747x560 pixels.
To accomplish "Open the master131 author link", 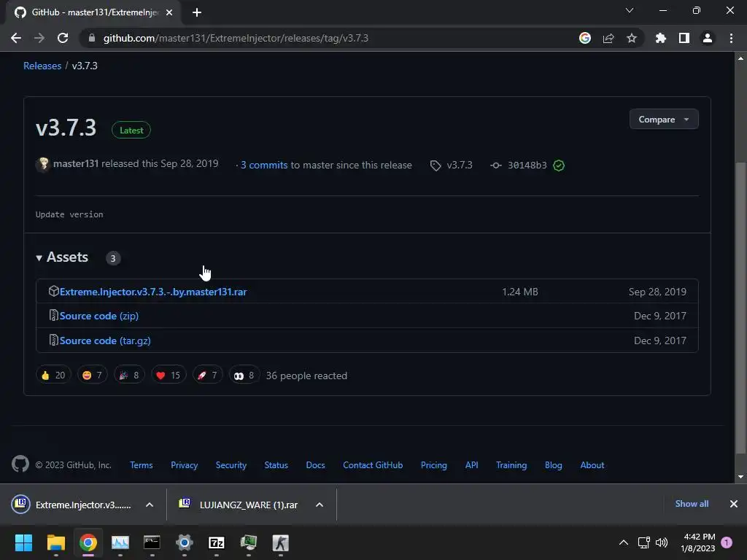I will (76, 164).
